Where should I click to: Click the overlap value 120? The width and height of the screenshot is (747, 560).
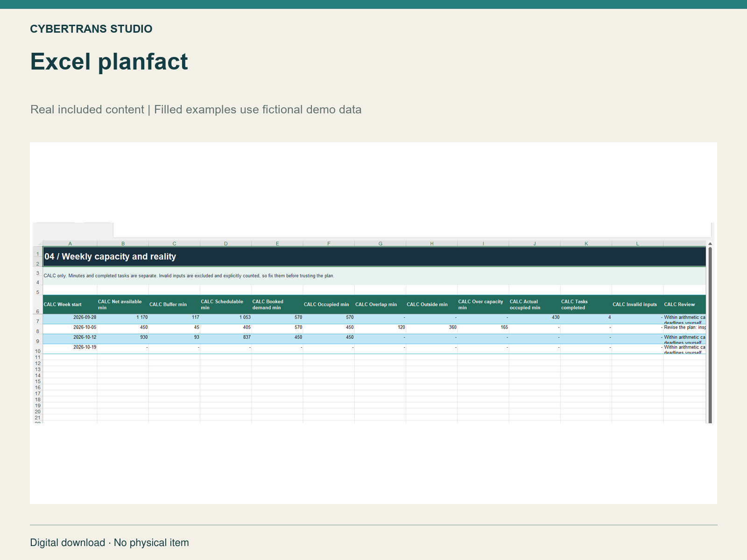click(x=381, y=329)
